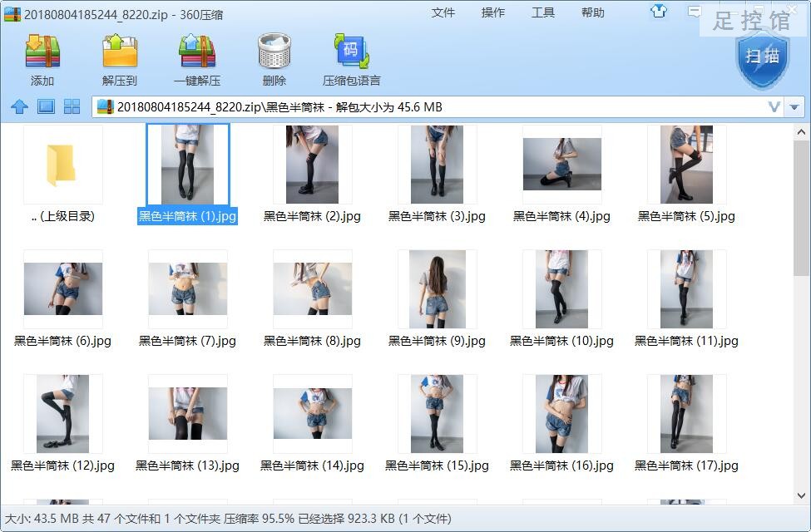This screenshot has height=532, width=811.
Task: Select the thumbnail 黑色半筒袜 (12).jpg
Action: (x=62, y=414)
